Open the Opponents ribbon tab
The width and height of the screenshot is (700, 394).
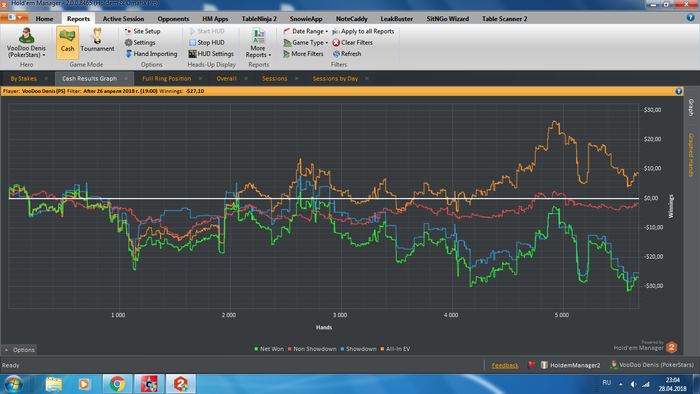point(173,19)
